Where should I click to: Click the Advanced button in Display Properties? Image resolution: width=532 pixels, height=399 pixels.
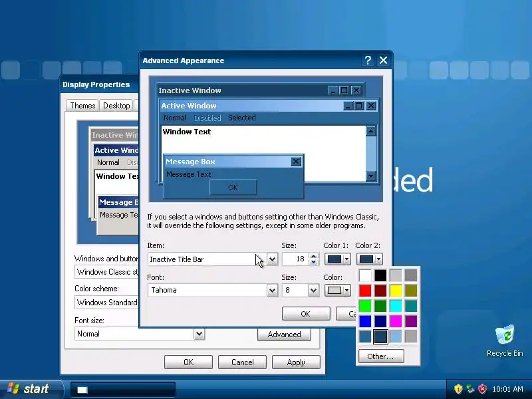coord(285,334)
